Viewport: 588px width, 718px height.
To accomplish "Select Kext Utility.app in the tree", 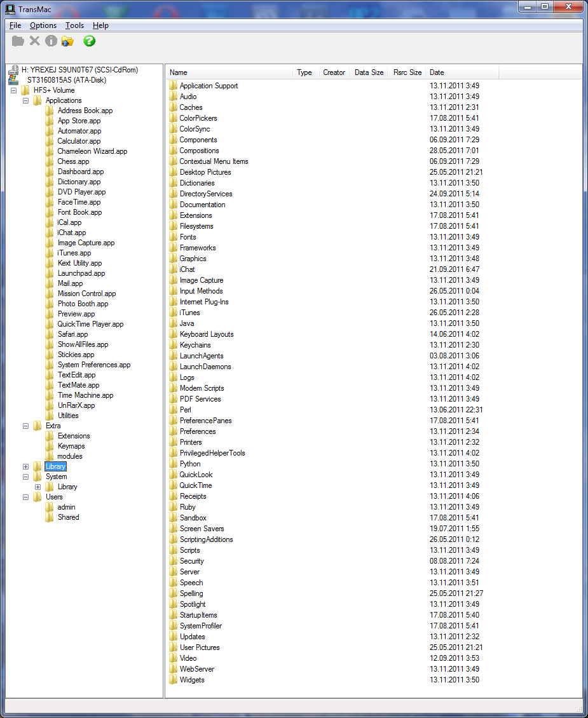I will pyautogui.click(x=79, y=263).
